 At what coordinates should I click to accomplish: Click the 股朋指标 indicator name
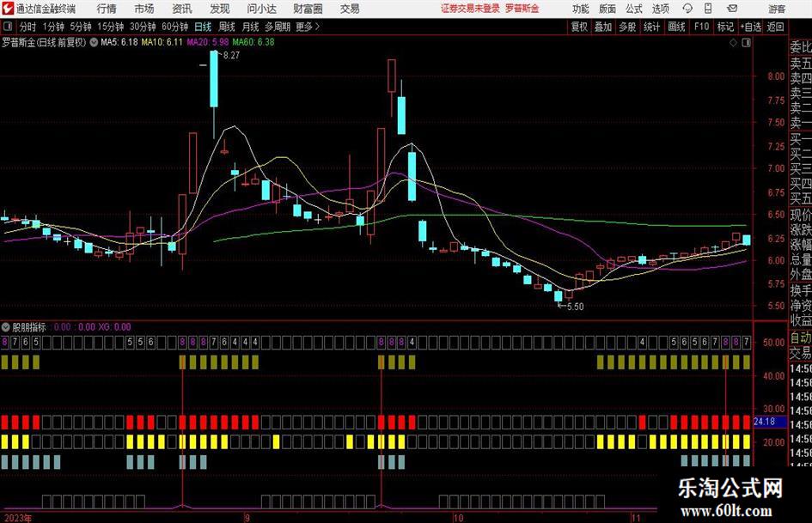(x=29, y=326)
